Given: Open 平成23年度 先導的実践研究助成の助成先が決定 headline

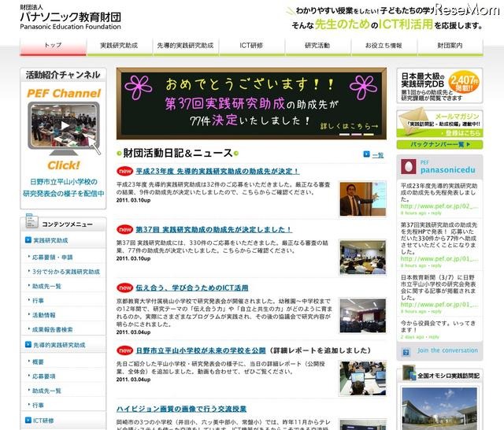Looking at the screenshot, I should click(217, 172).
